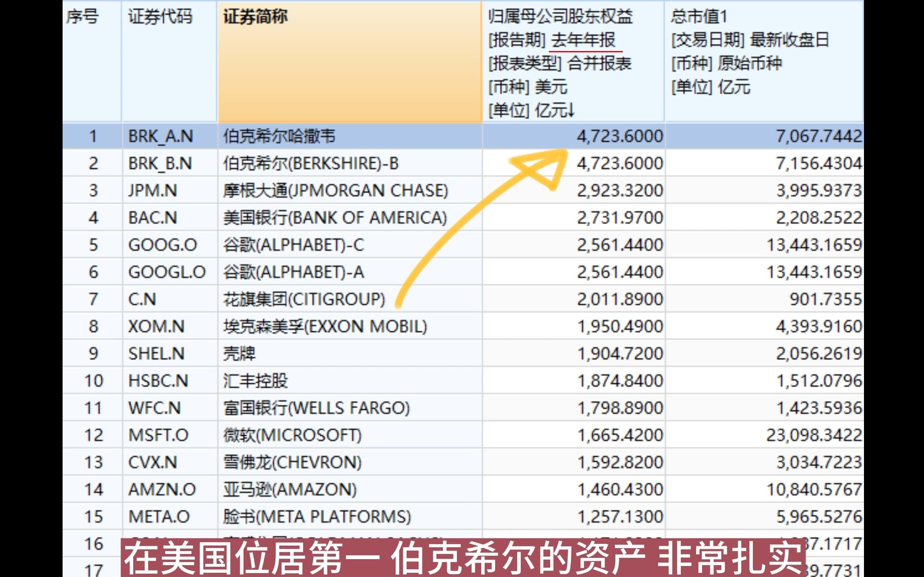Click Bank of America equity 2,731.9700
Image resolution: width=924 pixels, height=577 pixels.
(x=620, y=218)
